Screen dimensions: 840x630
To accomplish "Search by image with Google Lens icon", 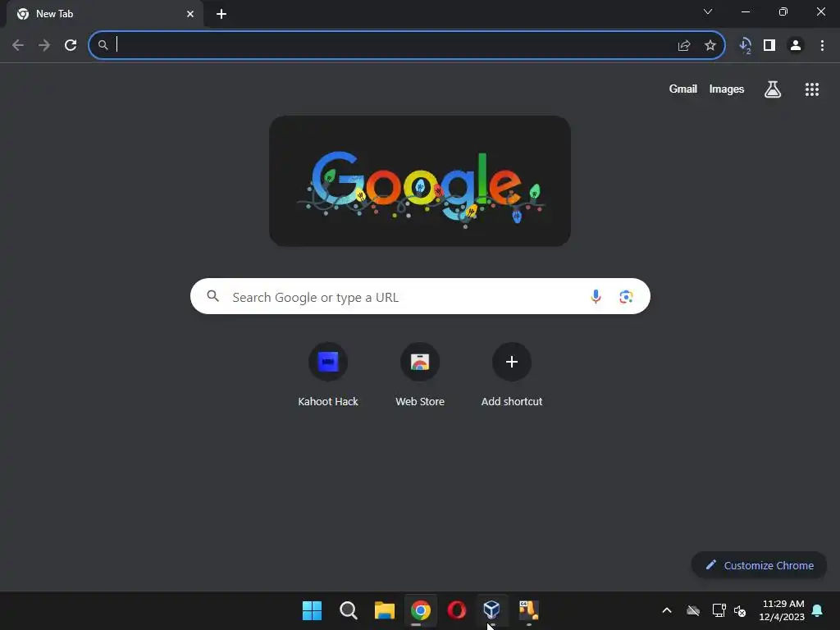I will pyautogui.click(x=626, y=296).
